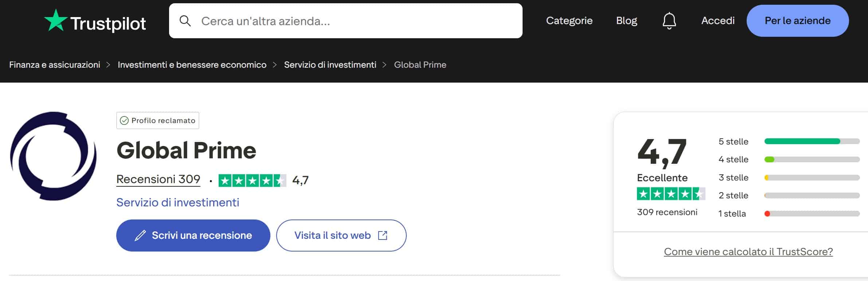Click the Cerca un'altra azienda search field
Screen dimensions: 868x281
328,21
